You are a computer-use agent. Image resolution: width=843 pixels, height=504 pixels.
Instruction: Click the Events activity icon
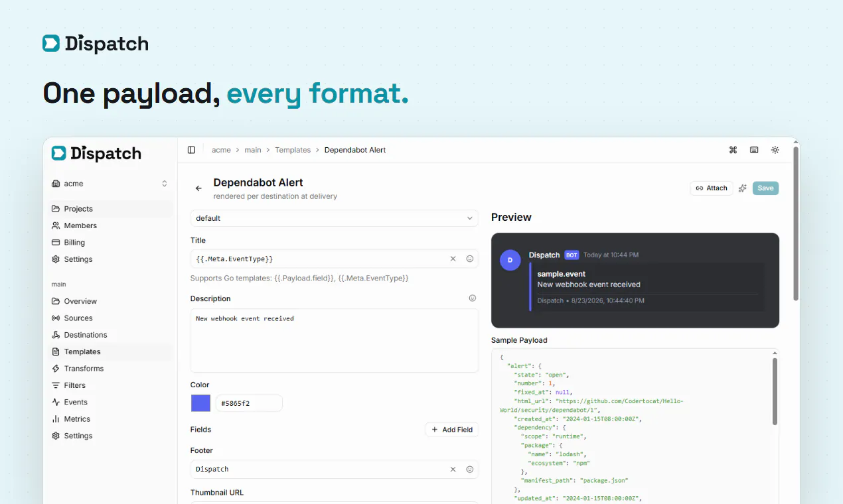pyautogui.click(x=56, y=403)
